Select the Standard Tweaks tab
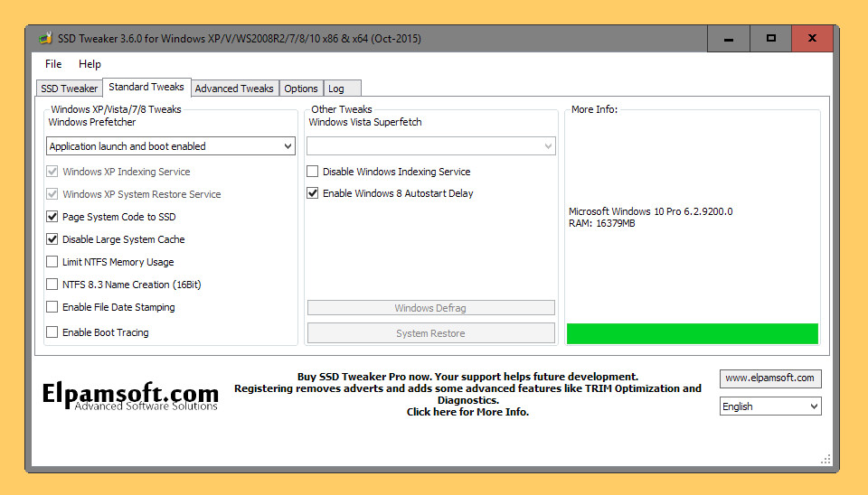Image resolution: width=868 pixels, height=495 pixels. 146,87
